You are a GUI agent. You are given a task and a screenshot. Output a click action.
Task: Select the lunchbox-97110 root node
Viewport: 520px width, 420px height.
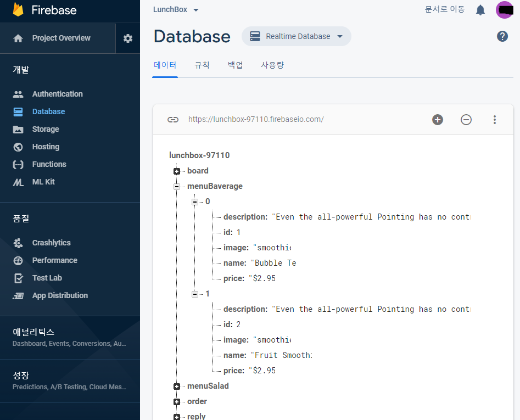[x=199, y=155]
